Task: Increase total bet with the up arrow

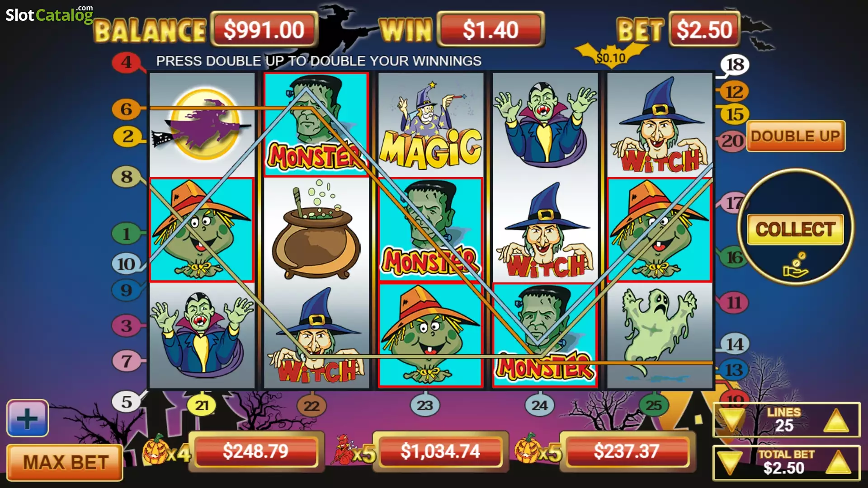Action: [839, 462]
